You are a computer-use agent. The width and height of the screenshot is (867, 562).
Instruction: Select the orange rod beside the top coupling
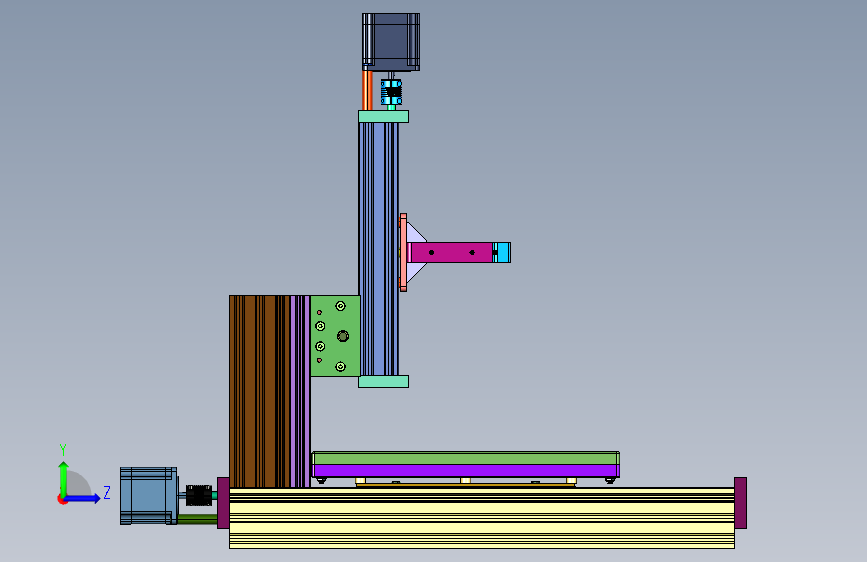[x=368, y=90]
